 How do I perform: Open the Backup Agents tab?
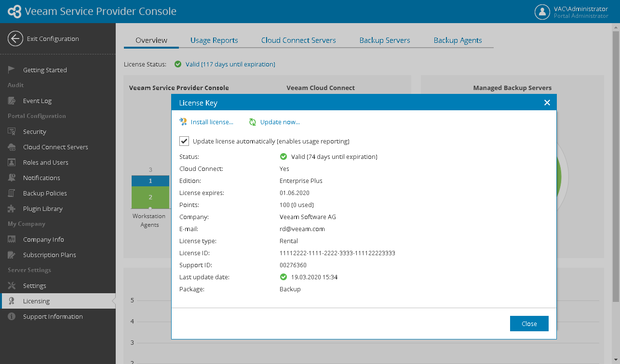tap(458, 40)
